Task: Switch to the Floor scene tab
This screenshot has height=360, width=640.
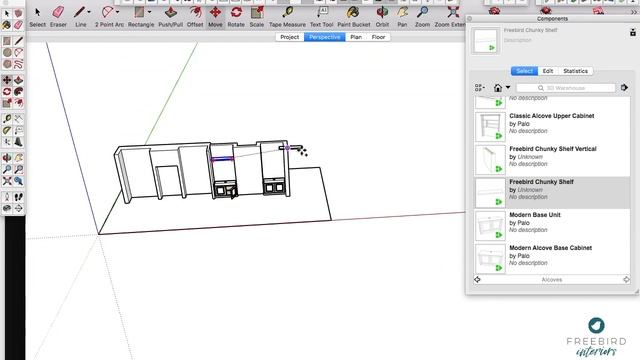Action: pyautogui.click(x=378, y=37)
